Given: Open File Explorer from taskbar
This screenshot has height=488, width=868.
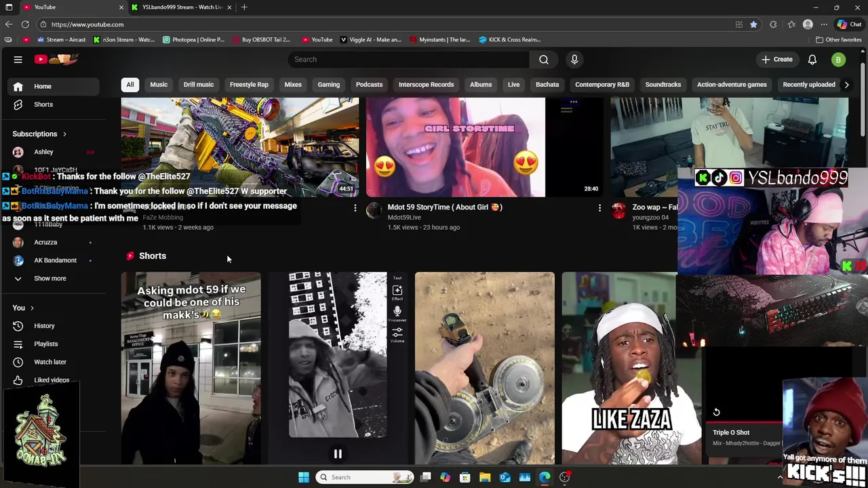Looking at the screenshot, I should [x=485, y=477].
